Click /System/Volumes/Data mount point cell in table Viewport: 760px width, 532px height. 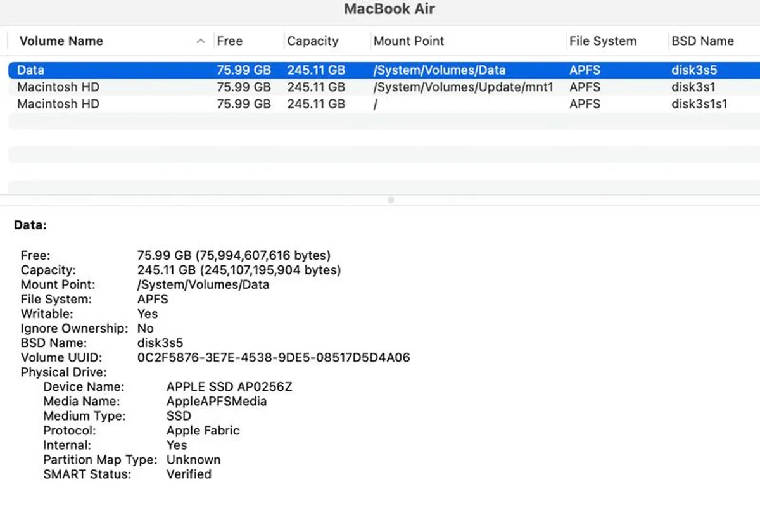[440, 70]
